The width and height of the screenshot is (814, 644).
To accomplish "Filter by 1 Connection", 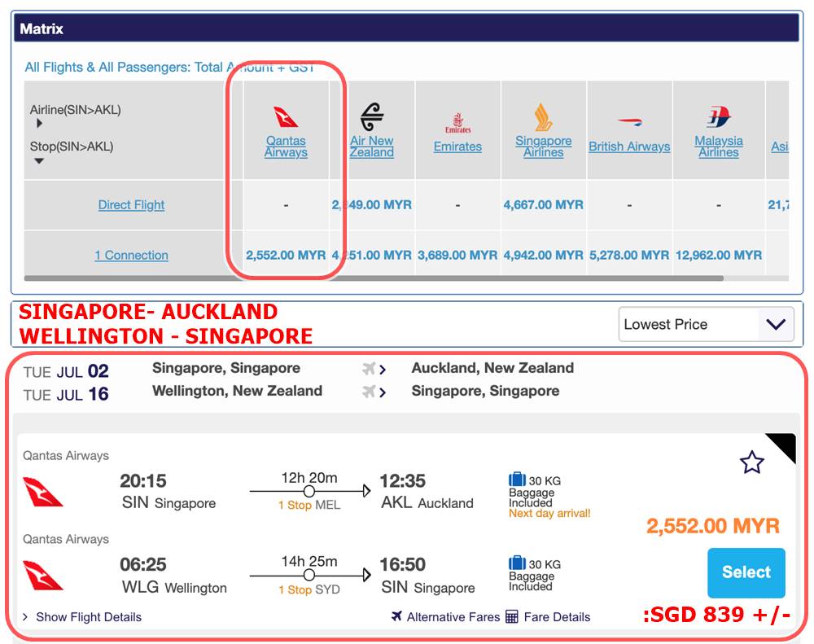I will 131,256.
